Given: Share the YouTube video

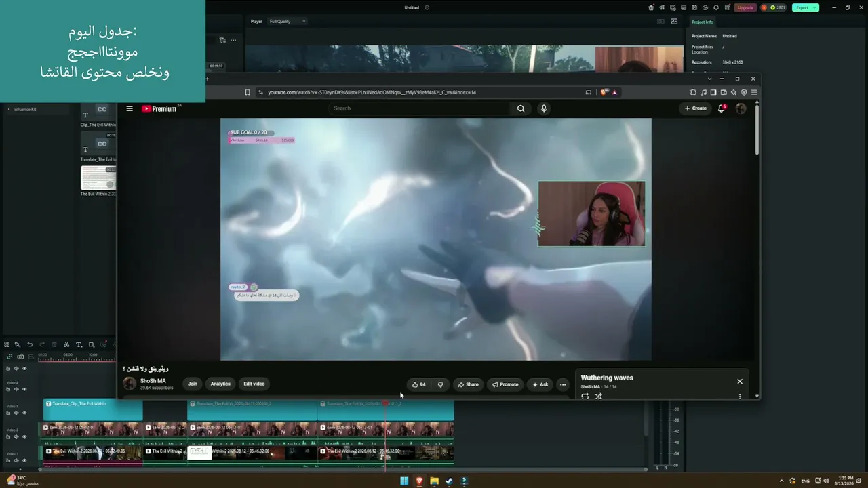Looking at the screenshot, I should [x=468, y=384].
